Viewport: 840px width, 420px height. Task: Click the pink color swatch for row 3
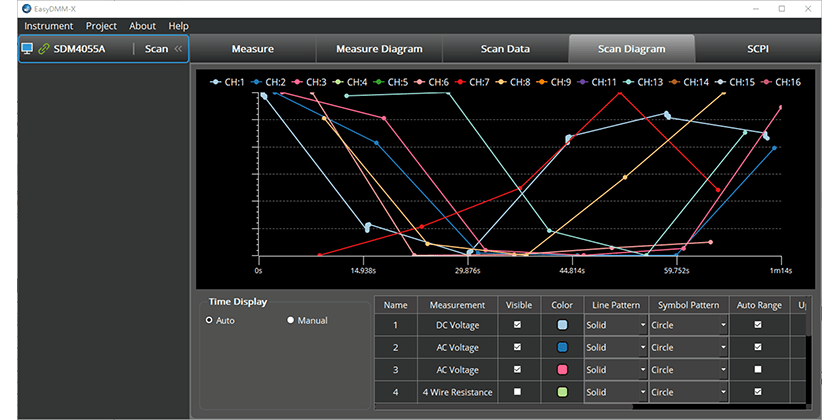click(561, 370)
